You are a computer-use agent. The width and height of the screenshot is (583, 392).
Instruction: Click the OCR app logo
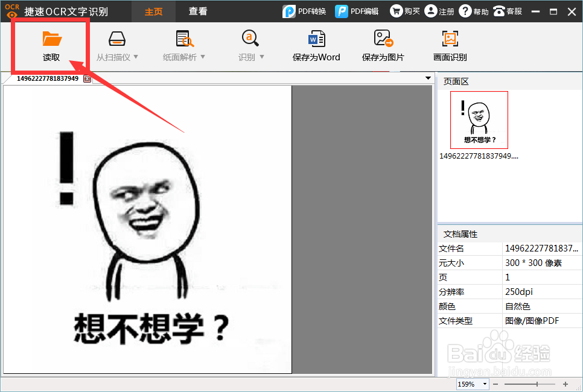point(12,11)
